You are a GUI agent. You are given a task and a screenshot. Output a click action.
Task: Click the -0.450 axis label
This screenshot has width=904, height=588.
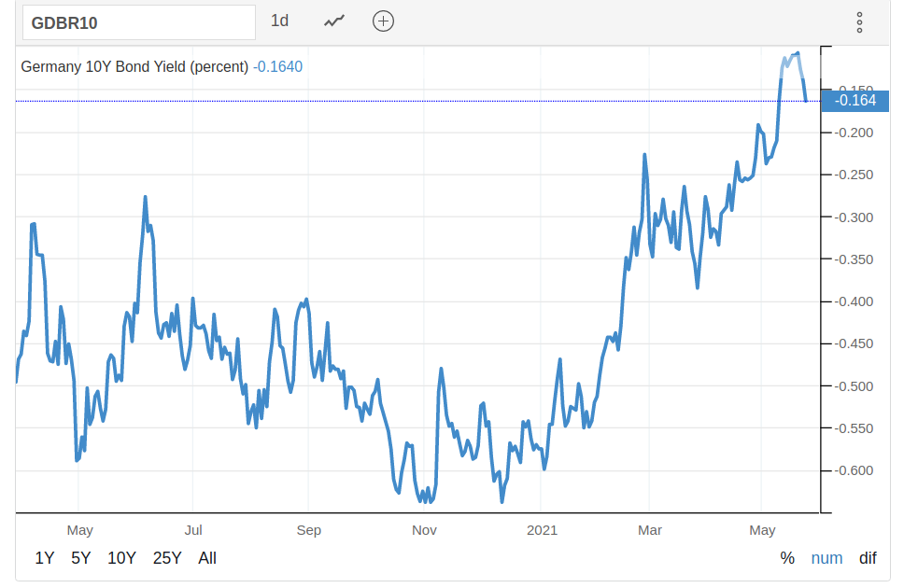point(854,343)
